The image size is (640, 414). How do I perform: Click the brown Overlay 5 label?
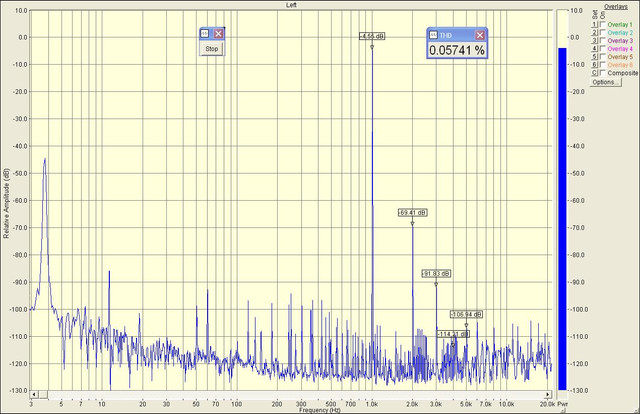(x=620, y=57)
